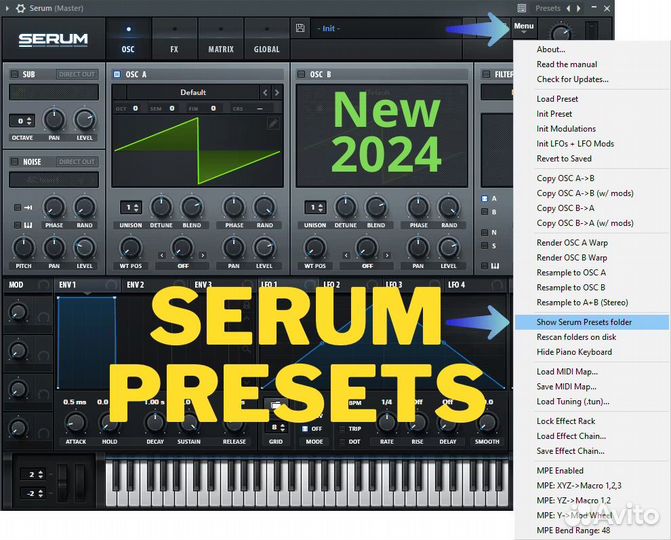Select next OSC A wavetable arrow
The width and height of the screenshot is (671, 540).
[x=277, y=92]
